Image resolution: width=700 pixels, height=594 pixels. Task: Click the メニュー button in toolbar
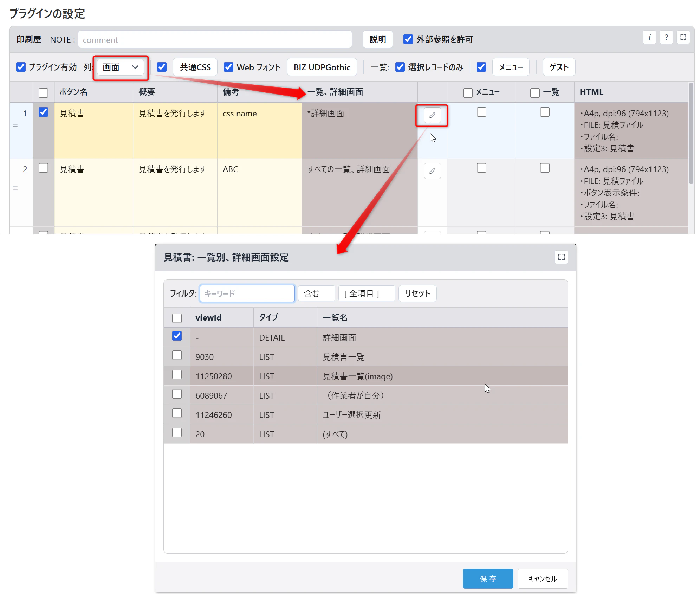tap(511, 67)
